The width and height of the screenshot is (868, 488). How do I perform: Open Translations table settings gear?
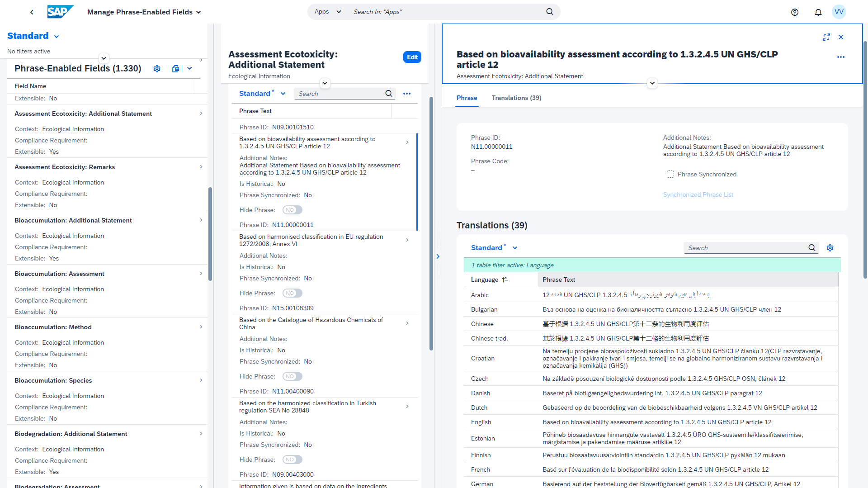(830, 248)
